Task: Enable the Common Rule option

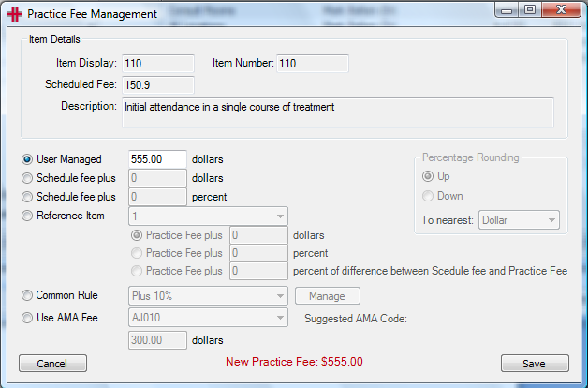Action: (27, 295)
